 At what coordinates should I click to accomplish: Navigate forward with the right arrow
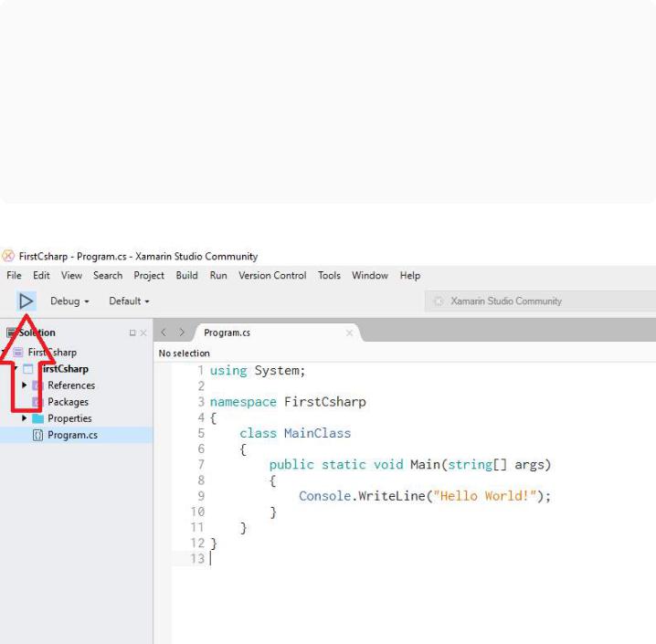[x=182, y=333]
